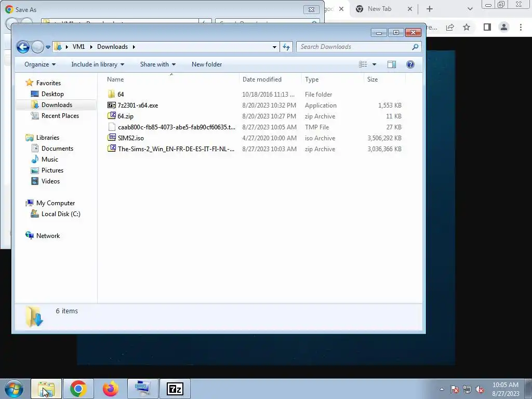Click the file name 7z2301-x64.exe

click(x=138, y=105)
